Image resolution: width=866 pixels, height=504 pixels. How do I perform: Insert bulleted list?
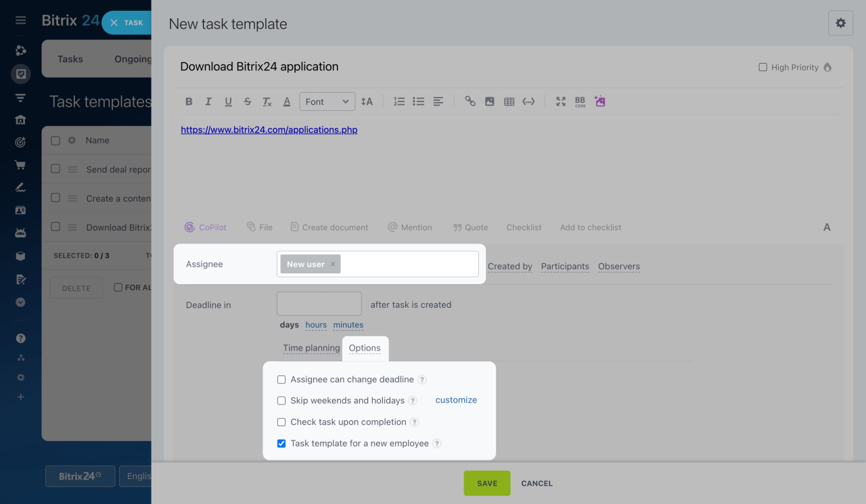pyautogui.click(x=419, y=101)
